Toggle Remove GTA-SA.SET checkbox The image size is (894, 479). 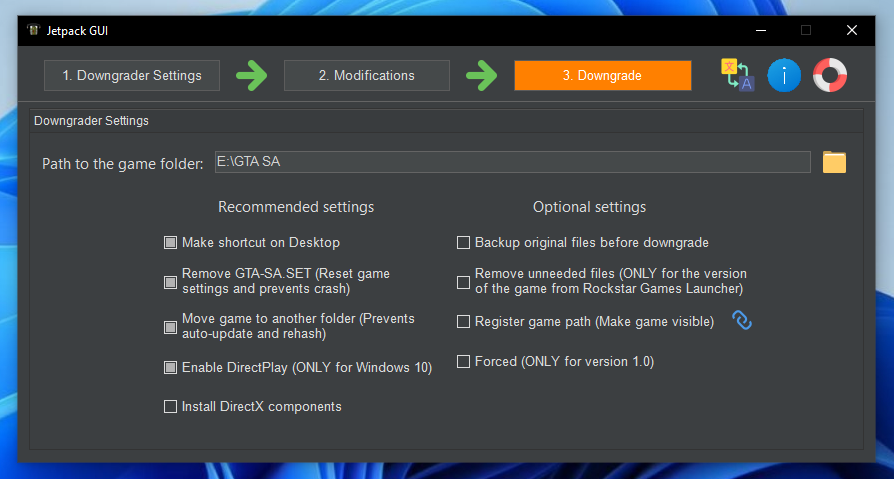170,282
